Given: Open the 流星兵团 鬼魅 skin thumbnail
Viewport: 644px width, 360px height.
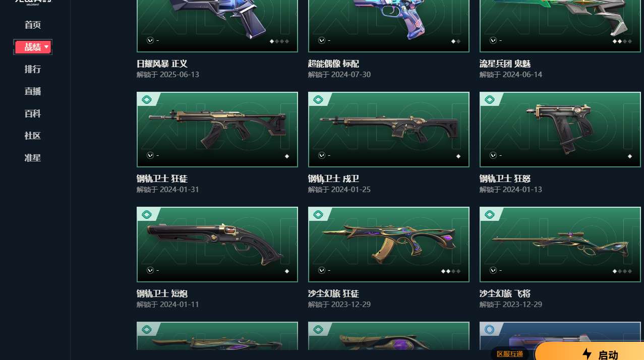Looking at the screenshot, I should [x=560, y=26].
